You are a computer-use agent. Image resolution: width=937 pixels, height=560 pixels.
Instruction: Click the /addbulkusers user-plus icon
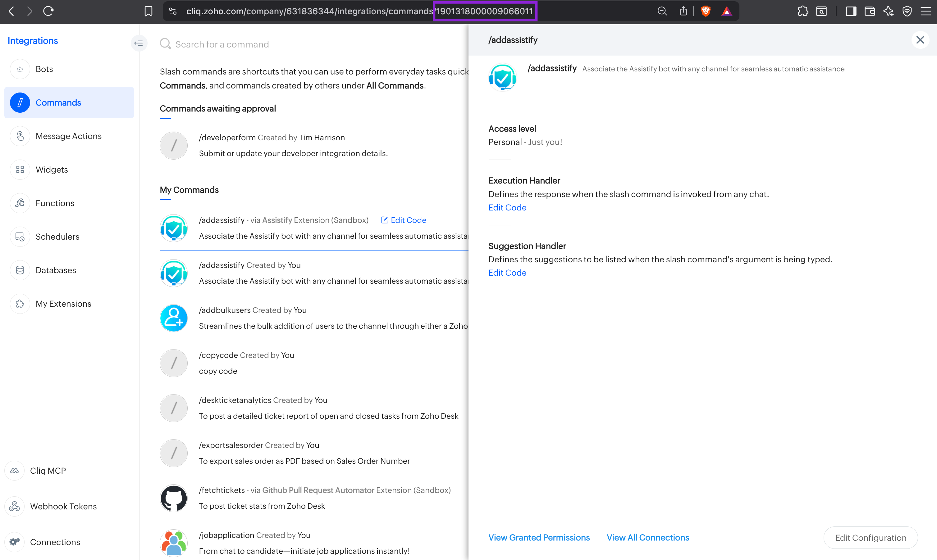(174, 318)
